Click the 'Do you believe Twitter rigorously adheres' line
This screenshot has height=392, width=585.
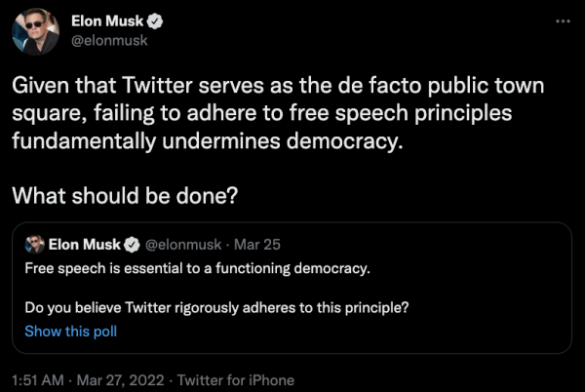(x=216, y=308)
